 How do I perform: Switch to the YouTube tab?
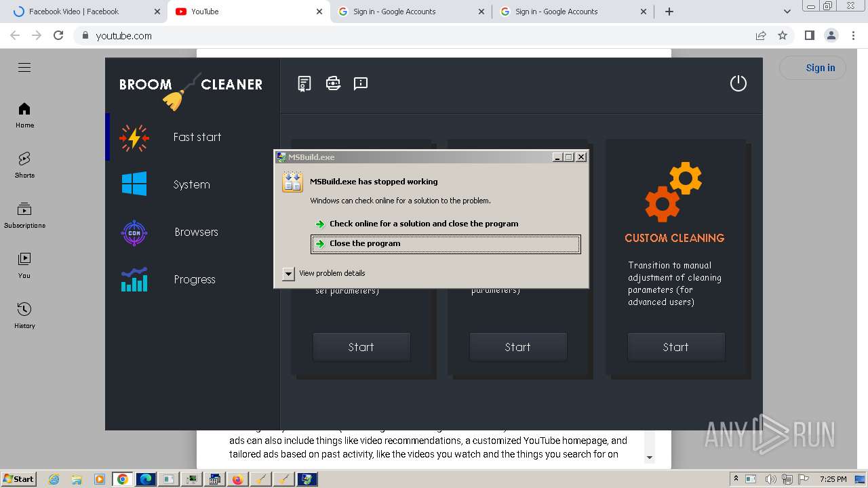pos(248,12)
